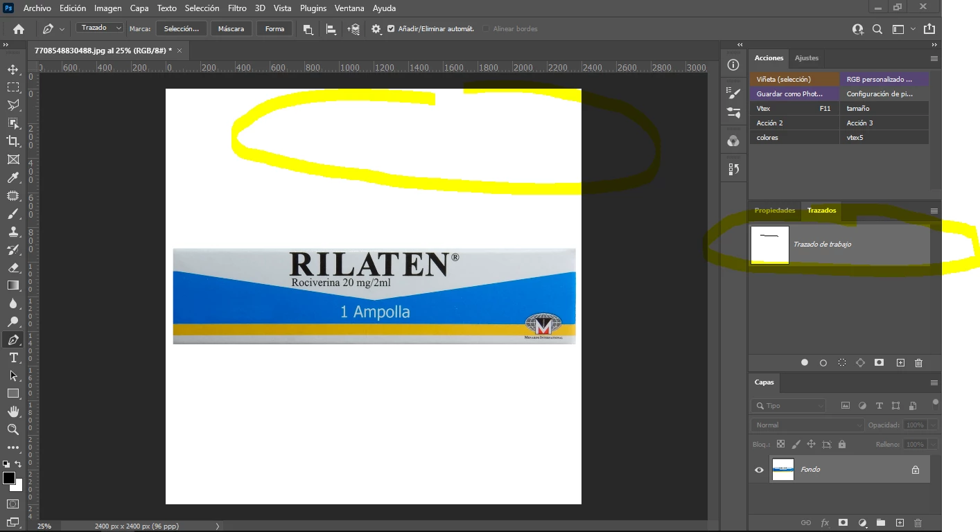Hide the Fondo layer eye icon
Screen dimensions: 980x532
[x=759, y=470]
